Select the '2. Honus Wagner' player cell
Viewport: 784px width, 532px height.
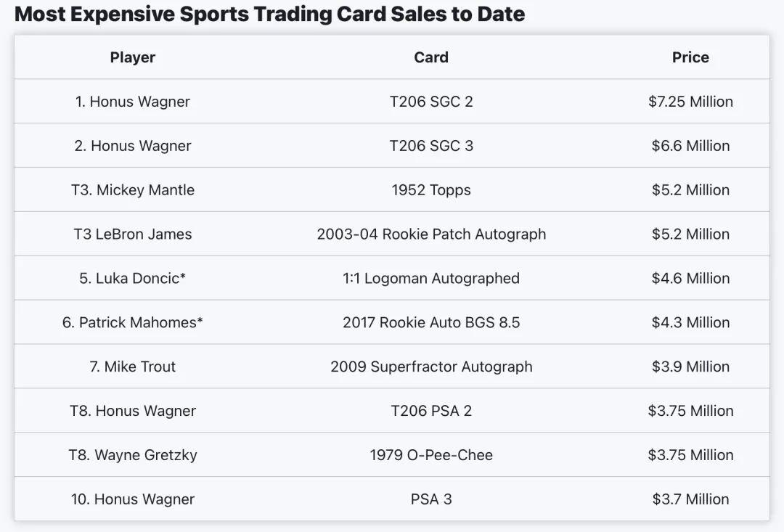pos(133,146)
